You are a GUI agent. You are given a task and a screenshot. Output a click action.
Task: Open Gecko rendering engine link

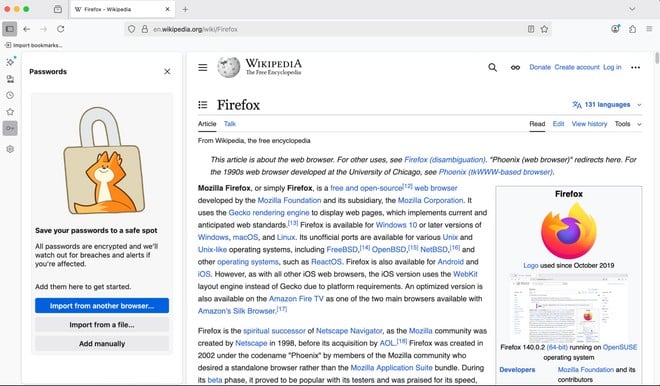coord(269,213)
